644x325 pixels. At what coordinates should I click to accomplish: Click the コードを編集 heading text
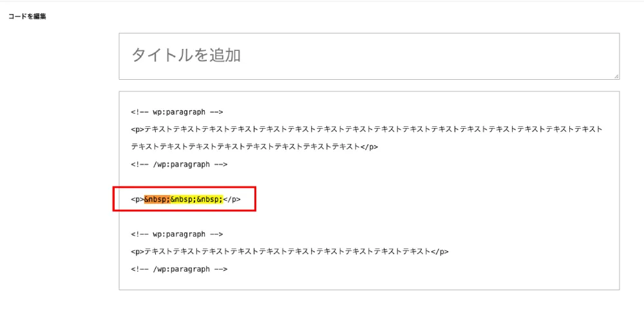[27, 17]
